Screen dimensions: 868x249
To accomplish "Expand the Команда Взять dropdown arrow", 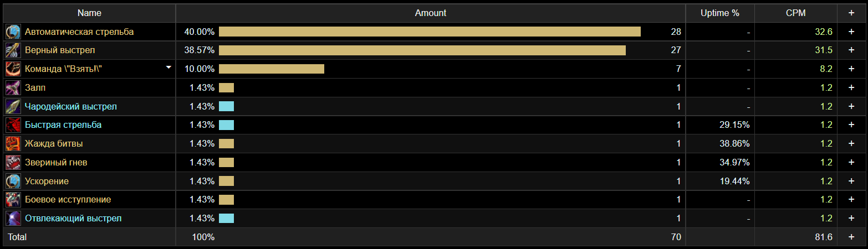I will [169, 68].
